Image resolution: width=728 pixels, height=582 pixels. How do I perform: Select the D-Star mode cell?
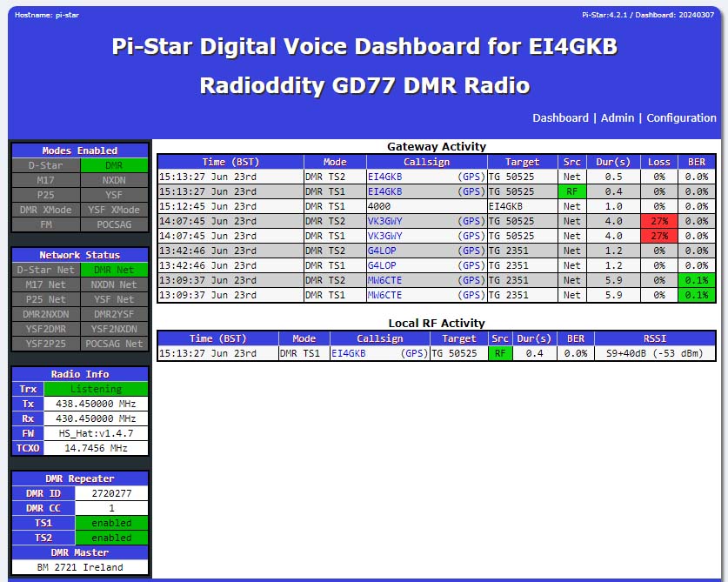tap(46, 165)
